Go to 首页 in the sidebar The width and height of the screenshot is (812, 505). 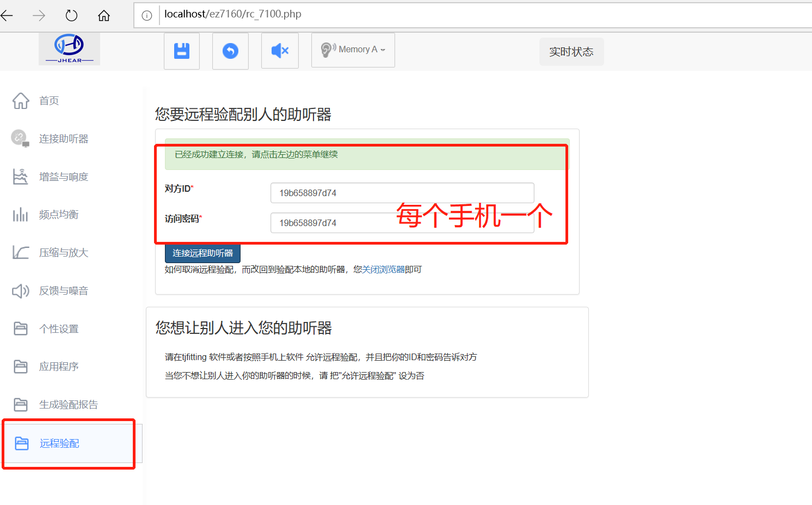(x=49, y=101)
